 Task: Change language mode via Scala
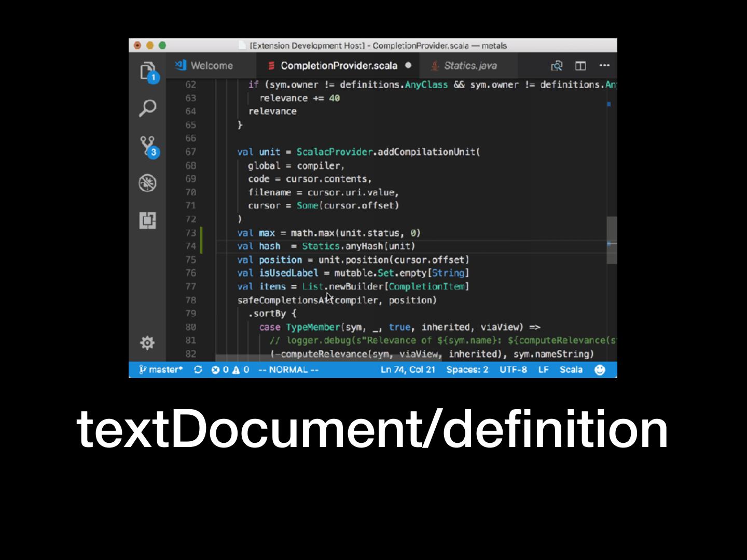tap(571, 370)
